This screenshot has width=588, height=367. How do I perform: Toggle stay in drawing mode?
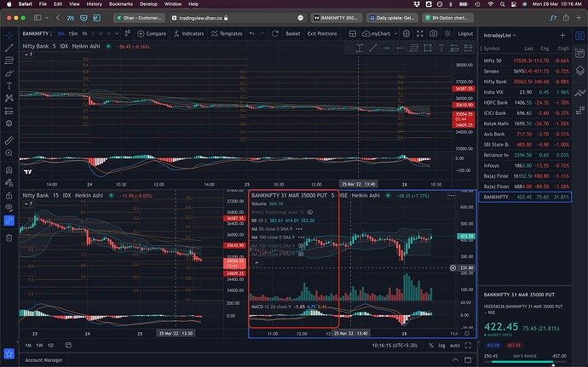pos(9,182)
